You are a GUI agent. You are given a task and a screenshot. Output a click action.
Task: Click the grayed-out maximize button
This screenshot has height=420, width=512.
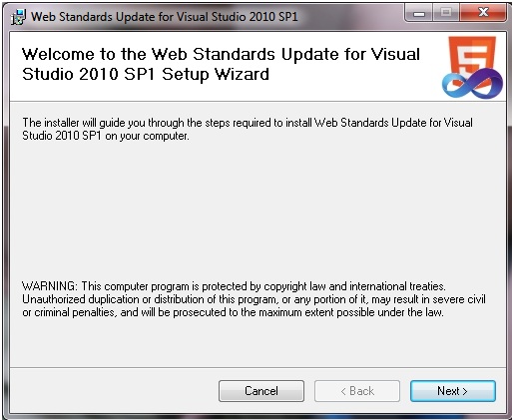(446, 14)
